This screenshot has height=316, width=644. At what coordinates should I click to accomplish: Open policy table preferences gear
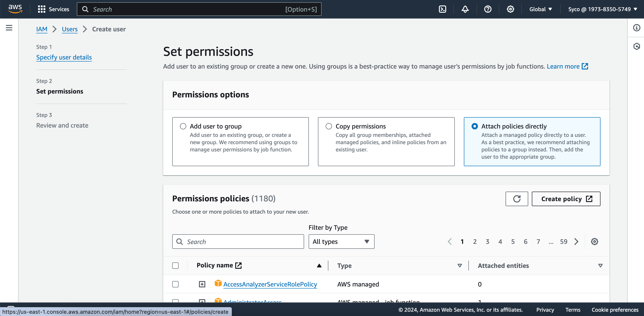594,241
